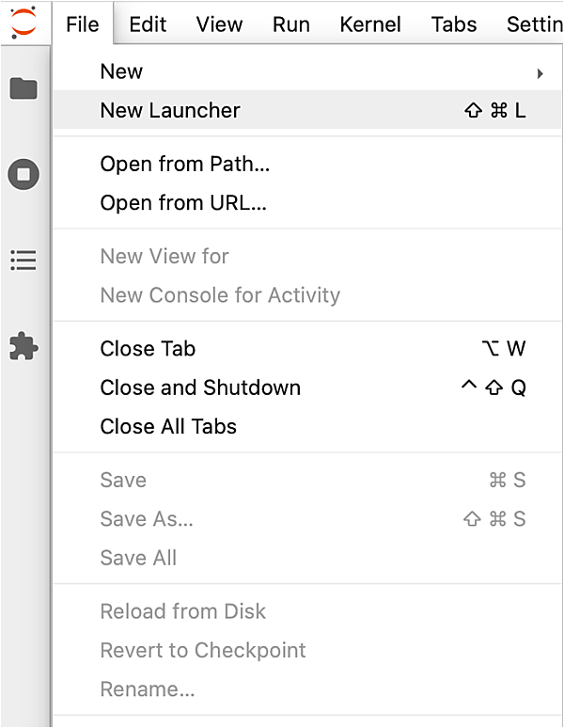
Task: Open the Kernel menu
Action: pos(370,24)
